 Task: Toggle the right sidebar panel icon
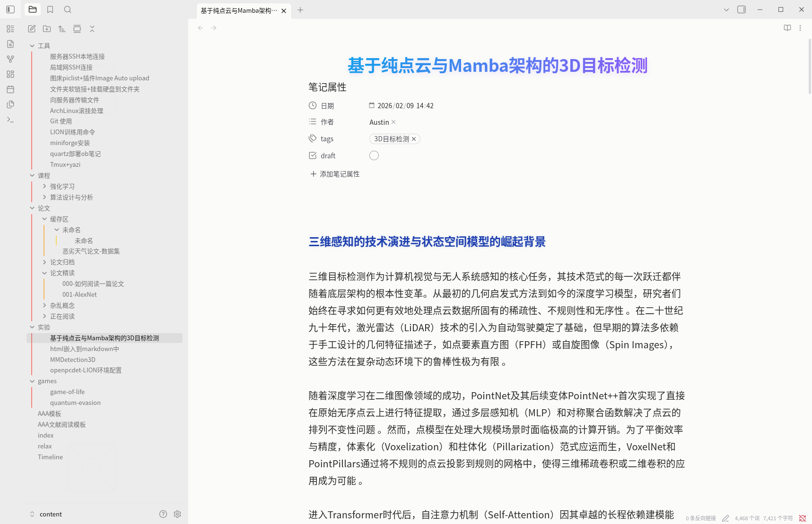tap(742, 9)
